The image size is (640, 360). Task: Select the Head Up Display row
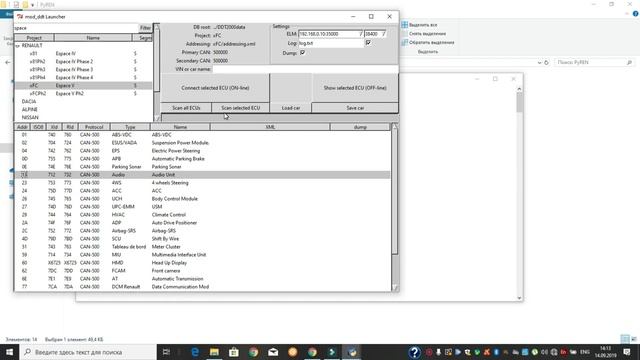point(202,263)
